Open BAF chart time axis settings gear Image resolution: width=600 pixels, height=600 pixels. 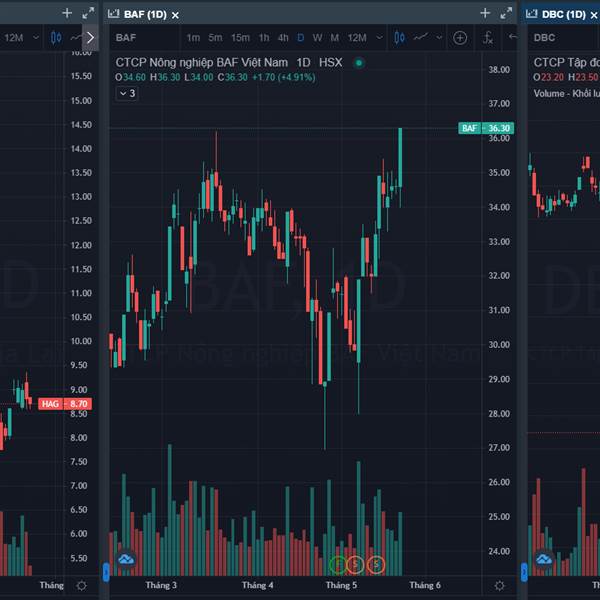(x=500, y=585)
